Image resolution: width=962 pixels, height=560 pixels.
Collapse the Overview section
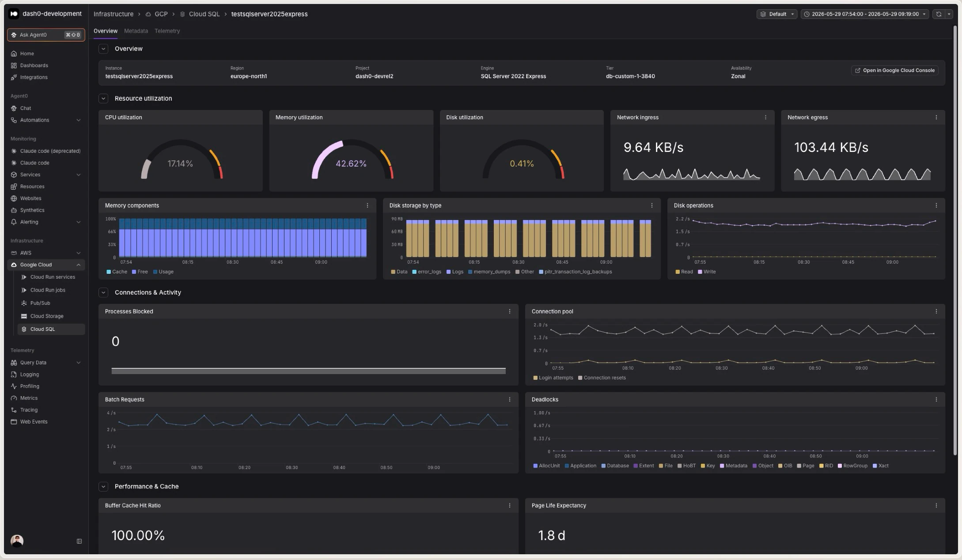tap(103, 49)
